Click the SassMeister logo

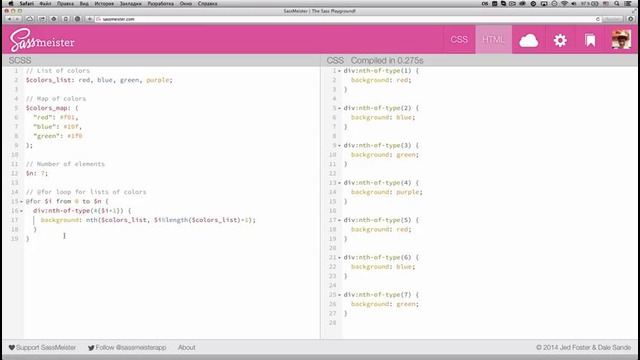(x=42, y=40)
